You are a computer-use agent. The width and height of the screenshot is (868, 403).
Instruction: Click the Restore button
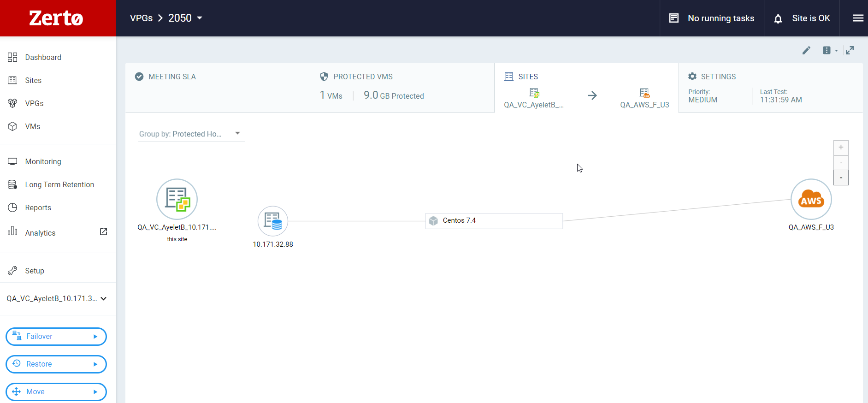coord(56,364)
